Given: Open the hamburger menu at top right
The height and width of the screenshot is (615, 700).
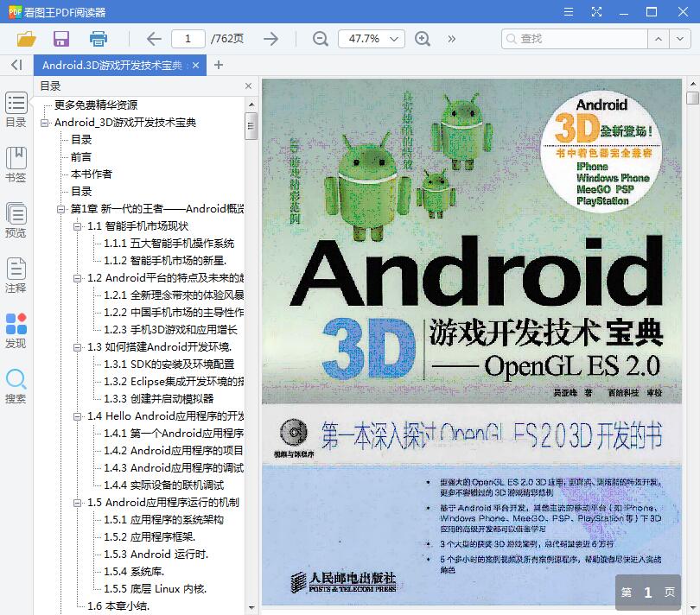Looking at the screenshot, I should point(569,12).
